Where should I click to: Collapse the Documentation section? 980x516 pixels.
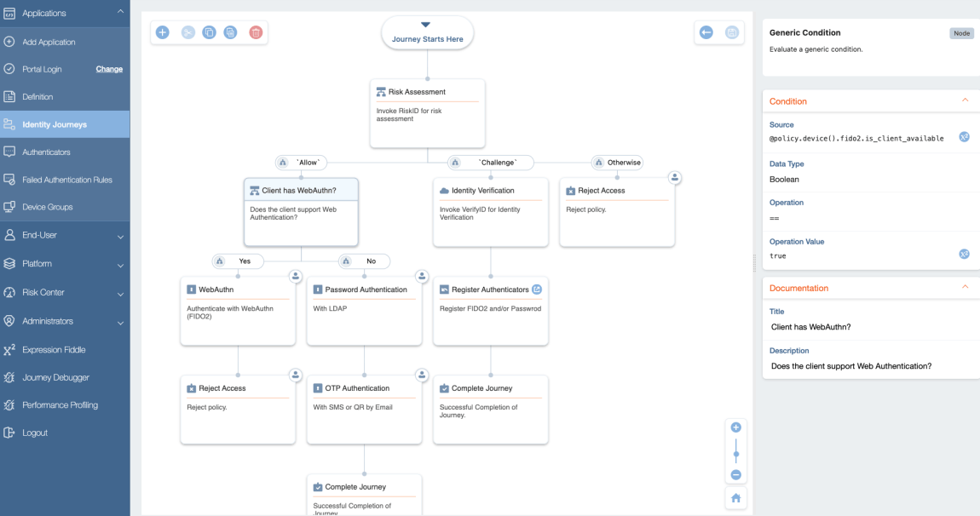tap(964, 288)
